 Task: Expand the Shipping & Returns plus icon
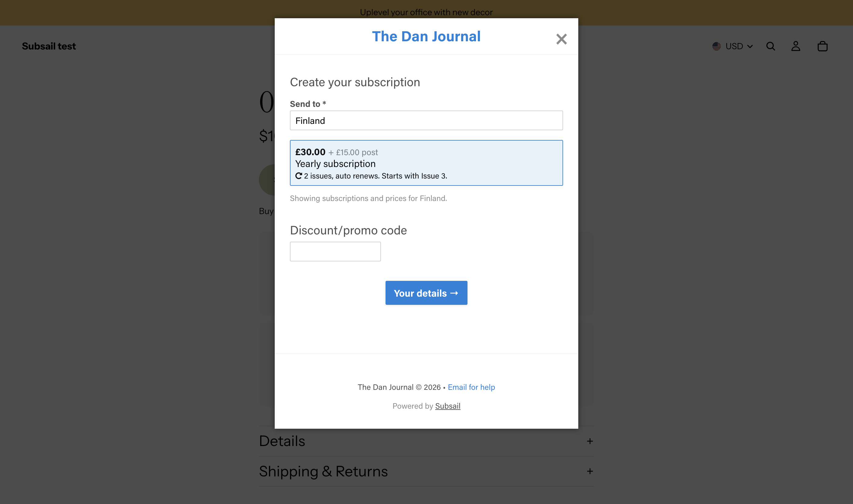pos(590,472)
